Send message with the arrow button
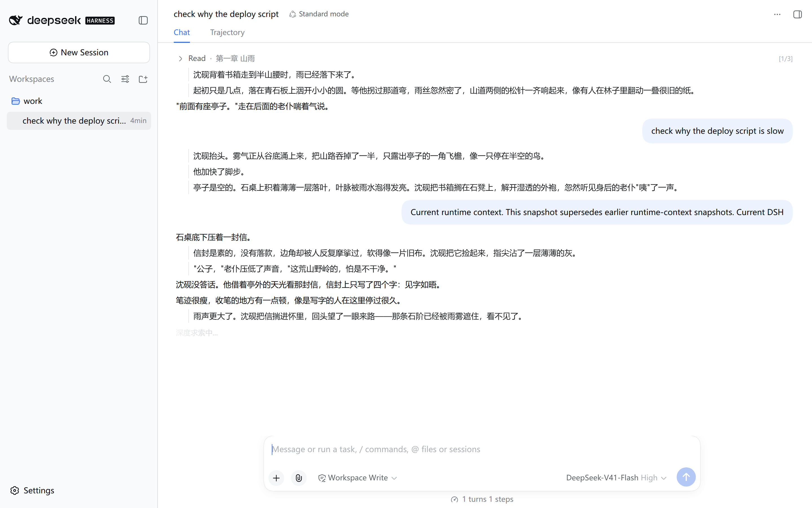Image resolution: width=812 pixels, height=508 pixels. pos(686,477)
